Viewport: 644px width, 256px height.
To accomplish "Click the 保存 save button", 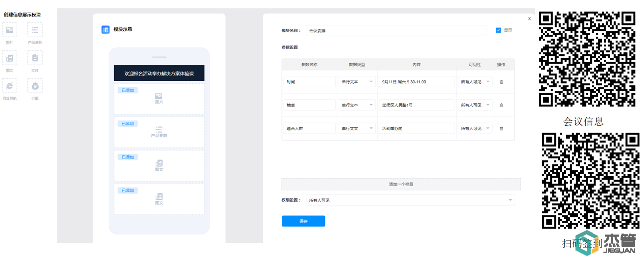I will point(303,221).
